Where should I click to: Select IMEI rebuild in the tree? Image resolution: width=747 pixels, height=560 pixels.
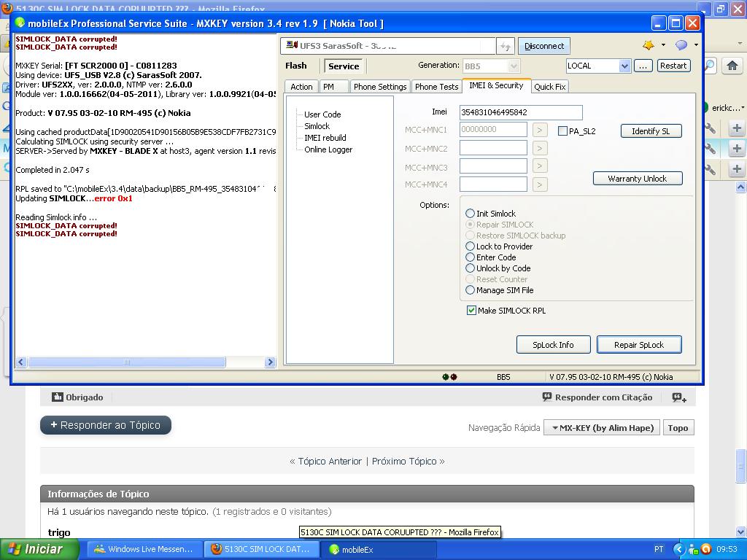[325, 138]
